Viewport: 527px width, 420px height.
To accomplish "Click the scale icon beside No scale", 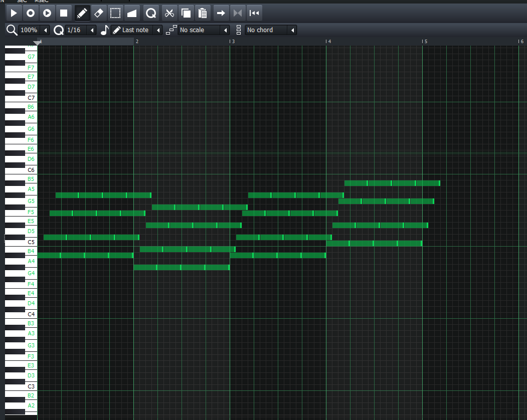I will point(171,30).
